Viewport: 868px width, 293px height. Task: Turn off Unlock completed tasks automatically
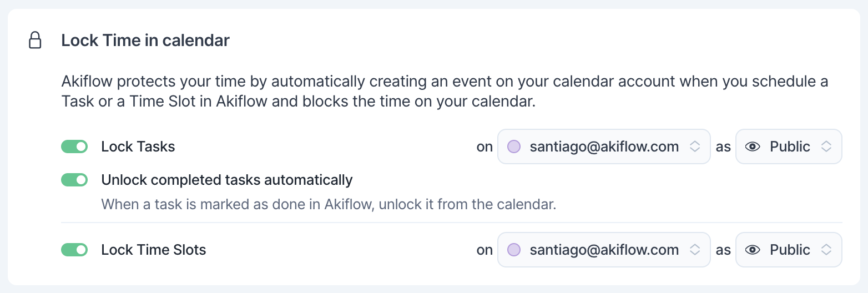74,180
